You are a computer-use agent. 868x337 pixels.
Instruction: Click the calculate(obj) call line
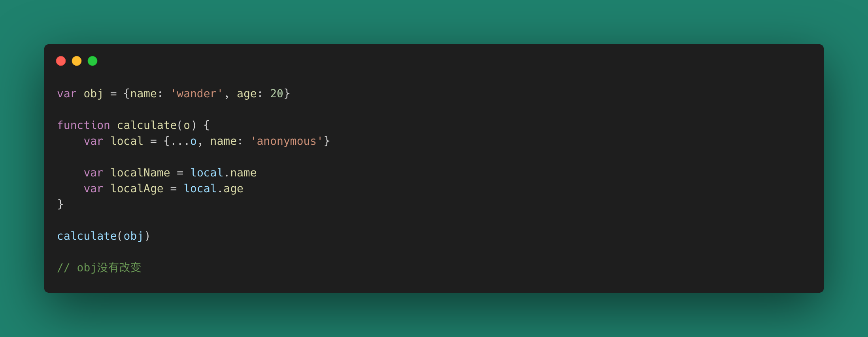click(x=104, y=236)
